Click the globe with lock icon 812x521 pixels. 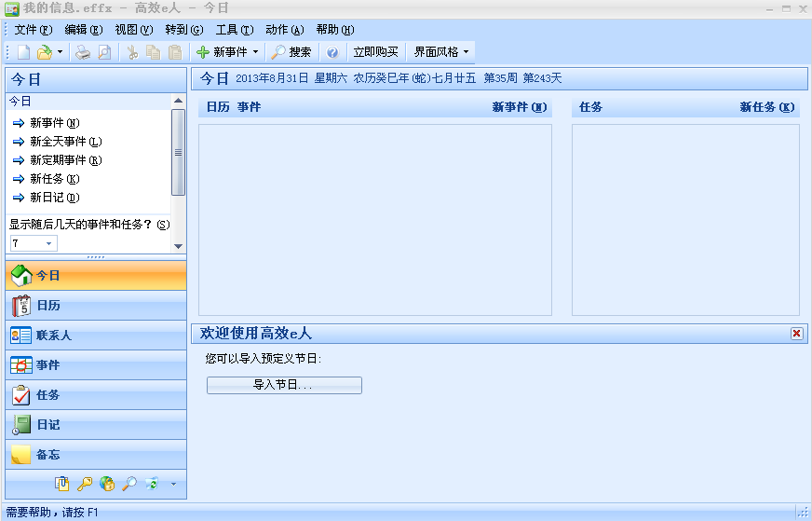tap(107, 484)
